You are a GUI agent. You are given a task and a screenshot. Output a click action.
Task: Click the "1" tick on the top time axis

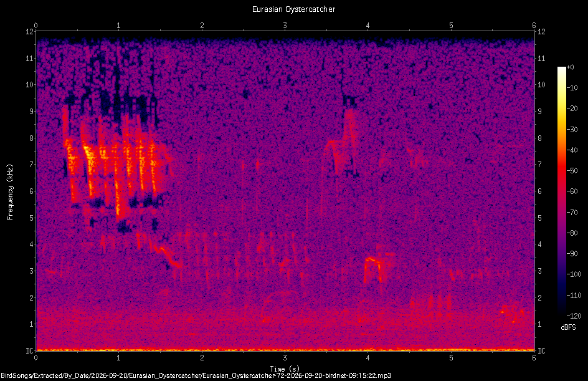tap(118, 26)
